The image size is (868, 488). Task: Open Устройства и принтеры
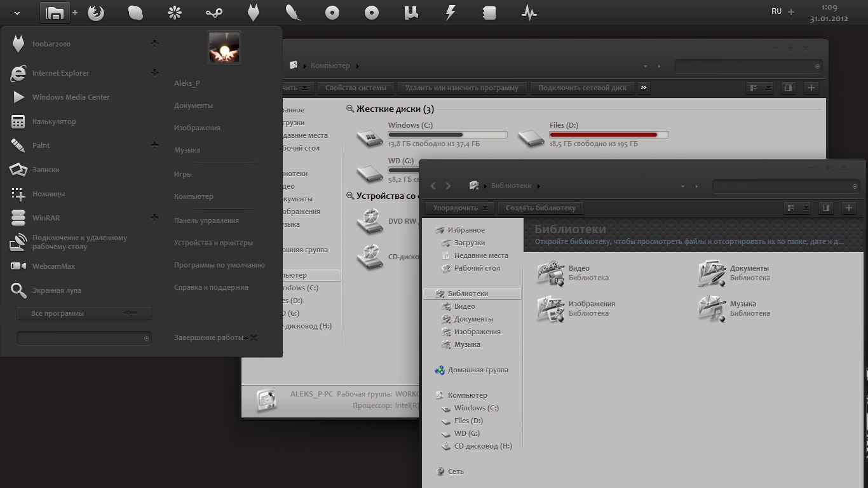pyautogui.click(x=214, y=243)
